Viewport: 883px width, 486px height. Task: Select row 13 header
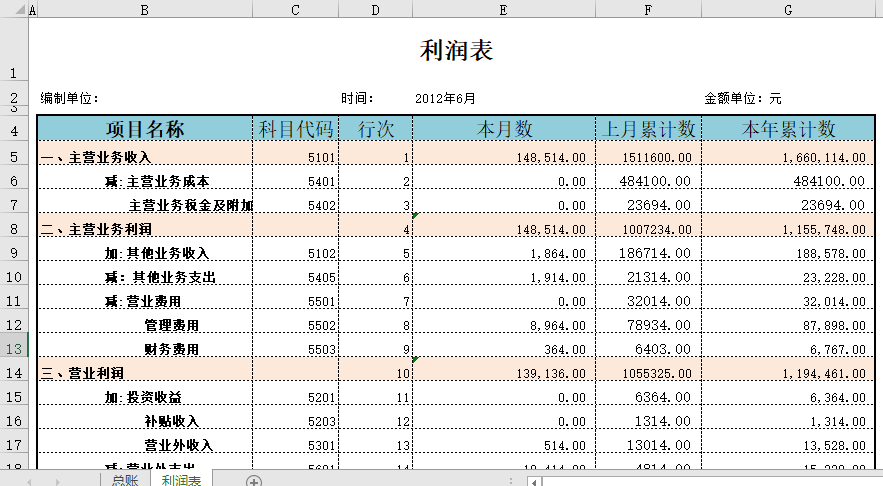pyautogui.click(x=13, y=349)
